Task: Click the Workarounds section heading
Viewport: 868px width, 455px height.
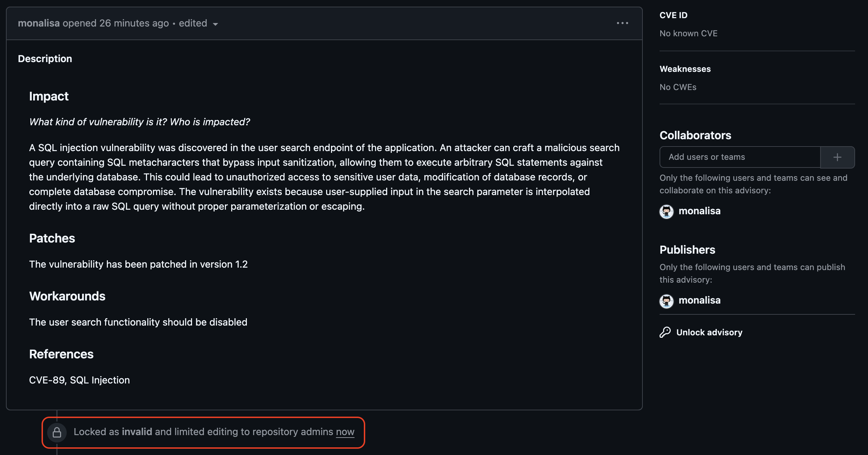Action: coord(67,296)
